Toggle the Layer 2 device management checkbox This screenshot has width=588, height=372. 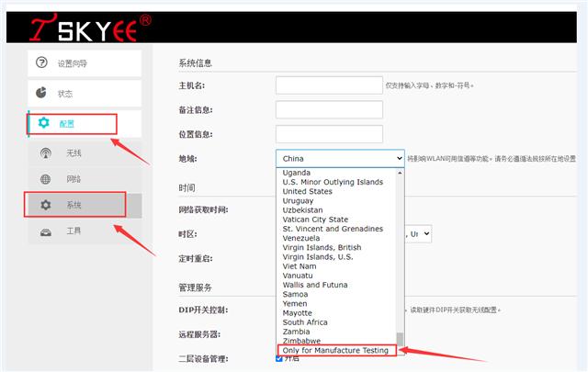(280, 358)
